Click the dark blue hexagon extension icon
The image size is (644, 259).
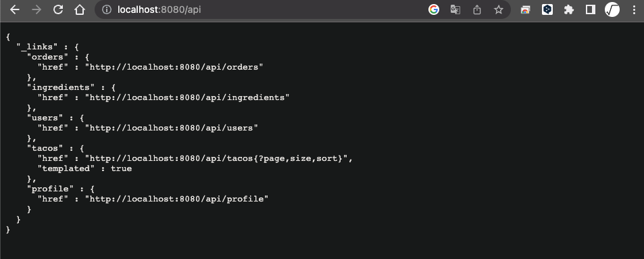tap(547, 10)
